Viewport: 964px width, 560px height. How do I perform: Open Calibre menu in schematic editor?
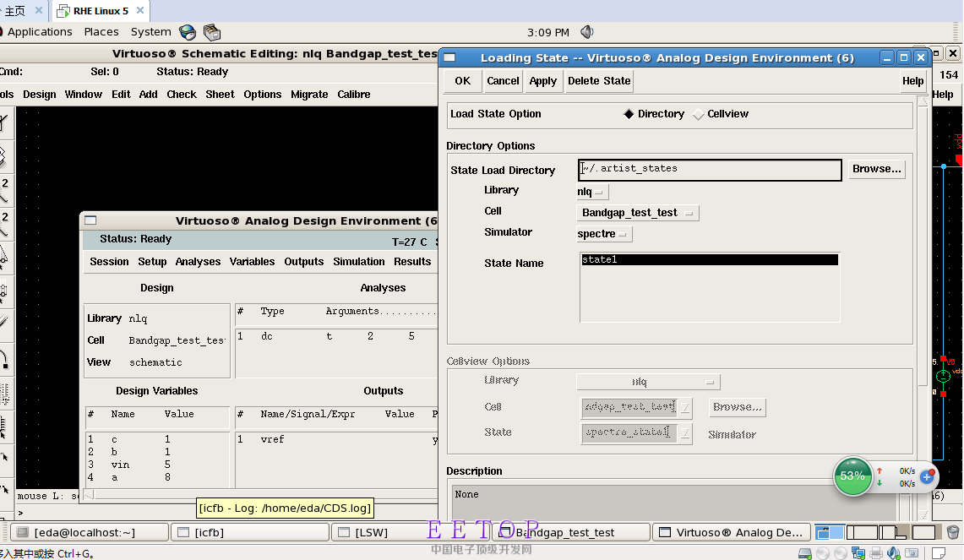point(353,94)
